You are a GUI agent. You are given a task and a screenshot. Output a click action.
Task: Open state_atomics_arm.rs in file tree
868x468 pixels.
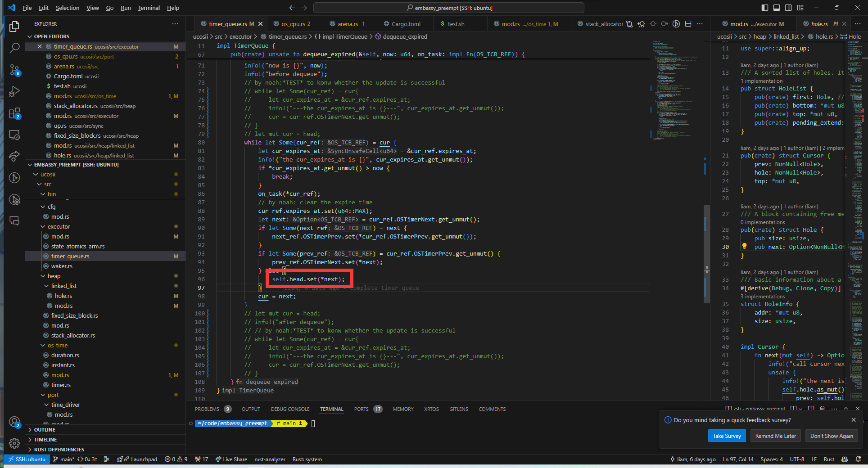105,246
